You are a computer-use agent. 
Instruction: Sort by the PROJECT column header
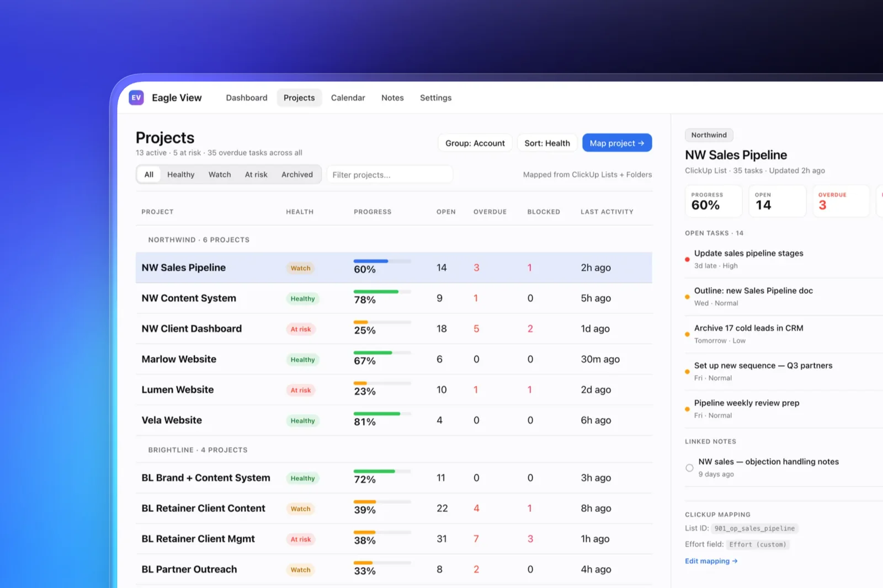pos(157,212)
